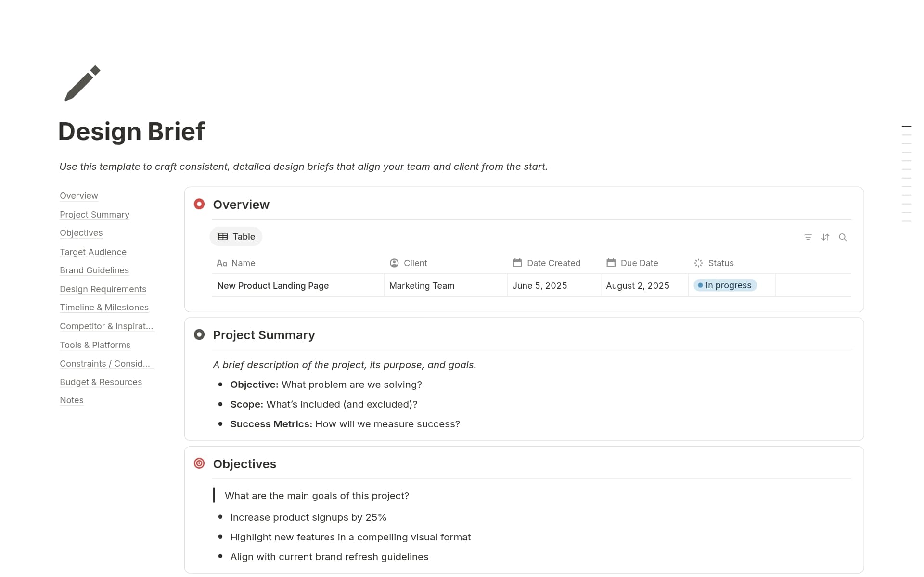
Task: Open the Brand Guidelines section link
Action: [94, 270]
